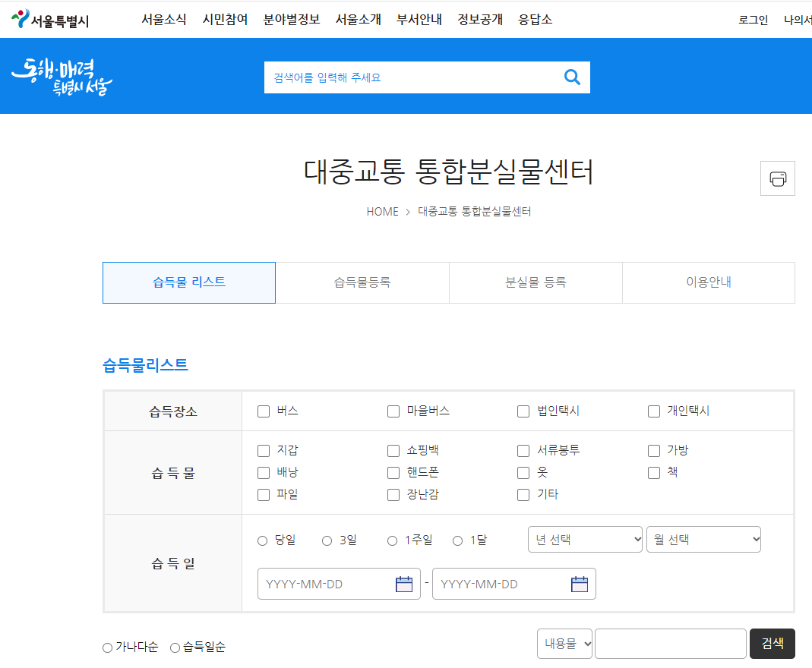Open the 년 선택 year dropdown
The width and height of the screenshot is (812, 668).
pyautogui.click(x=585, y=539)
